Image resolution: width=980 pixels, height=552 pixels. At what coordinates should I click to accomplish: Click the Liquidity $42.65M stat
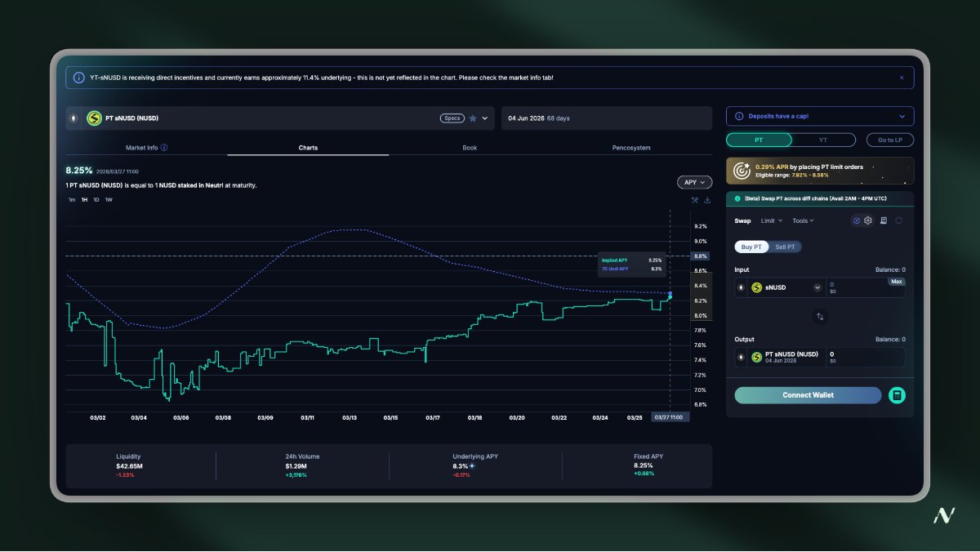tap(129, 466)
